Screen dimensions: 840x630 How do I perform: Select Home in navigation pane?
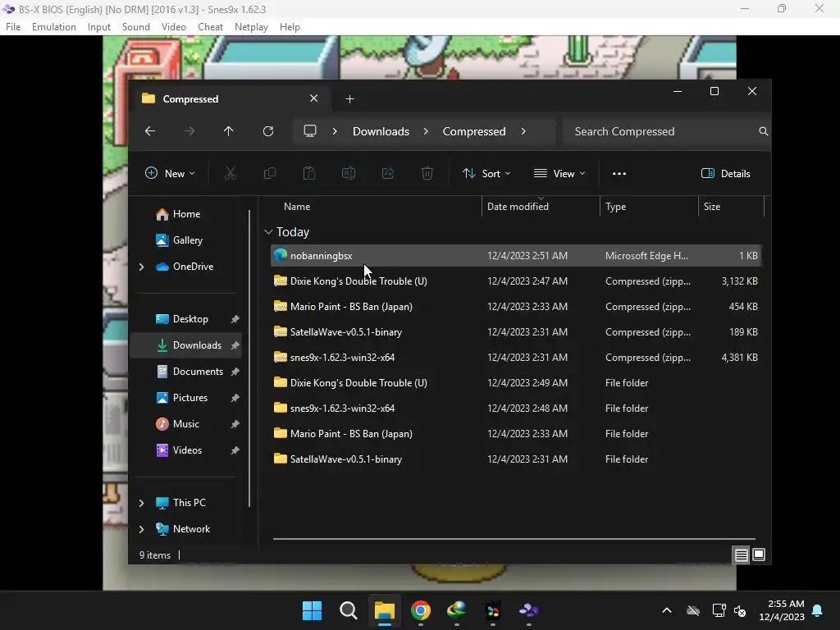click(x=185, y=214)
